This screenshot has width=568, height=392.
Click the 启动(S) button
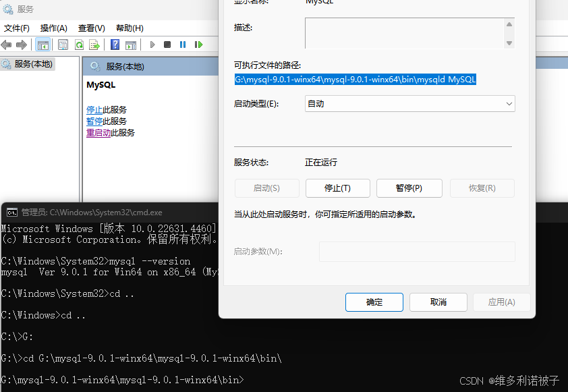click(266, 188)
